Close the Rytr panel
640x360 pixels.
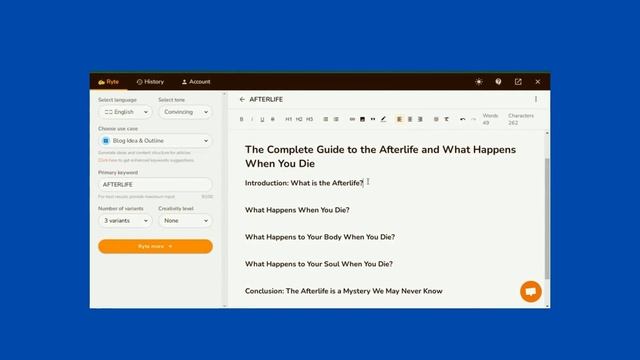538,82
